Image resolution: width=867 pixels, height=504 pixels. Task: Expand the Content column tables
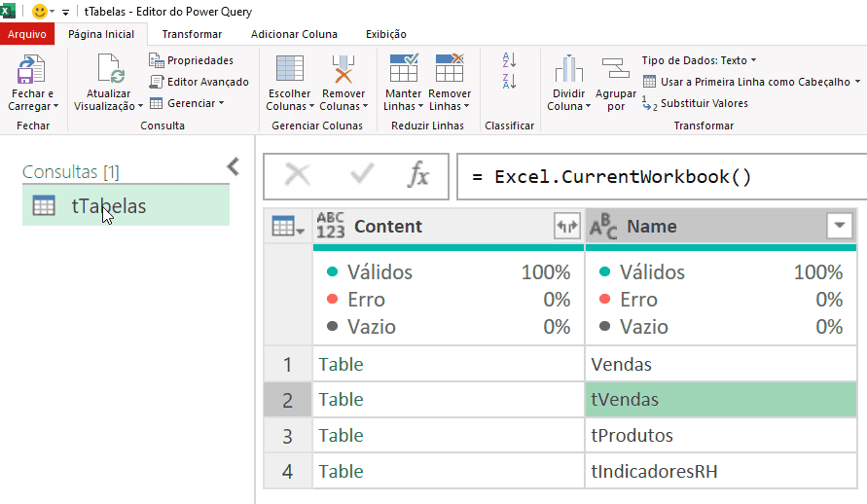(x=566, y=227)
